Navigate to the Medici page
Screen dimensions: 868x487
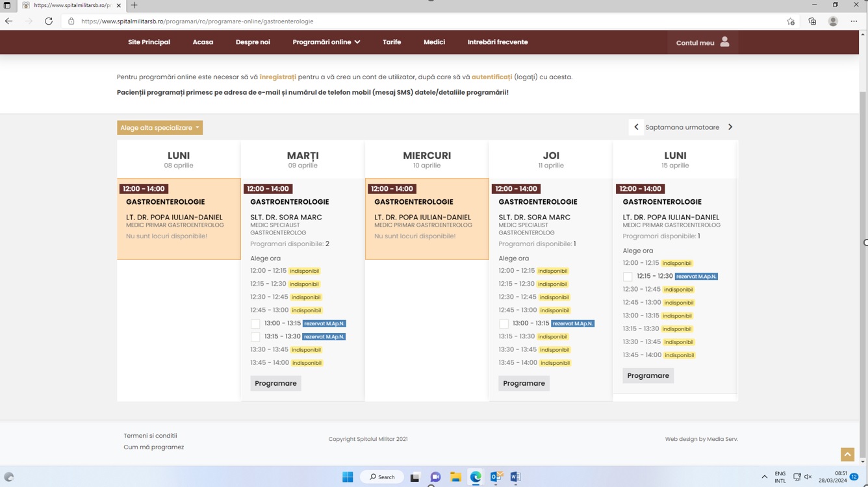pyautogui.click(x=434, y=42)
